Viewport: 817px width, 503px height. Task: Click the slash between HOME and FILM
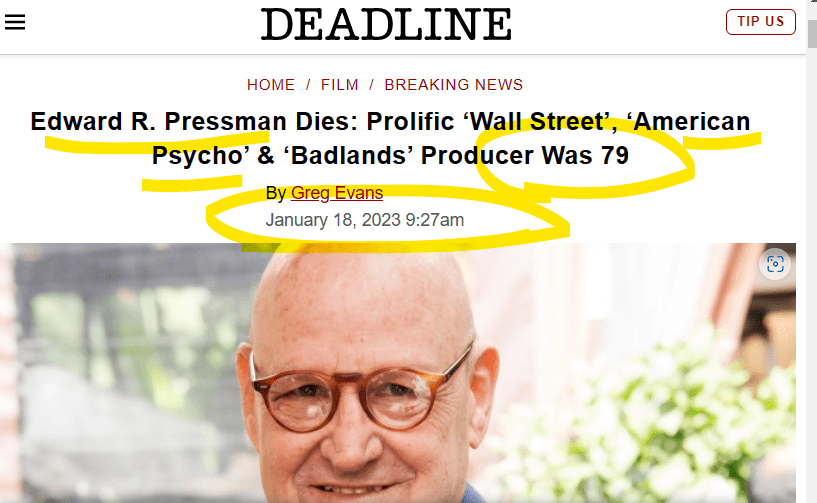(x=310, y=85)
